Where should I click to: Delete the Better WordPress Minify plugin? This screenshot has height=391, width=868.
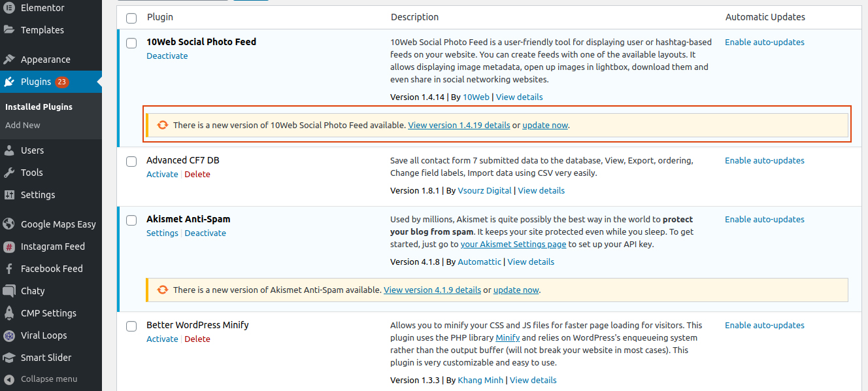(197, 339)
